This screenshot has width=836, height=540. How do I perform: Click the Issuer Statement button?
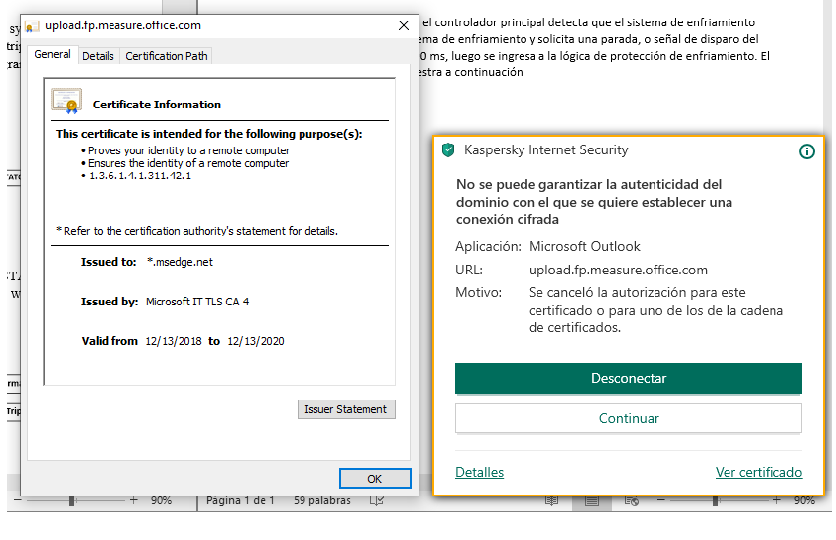[347, 409]
